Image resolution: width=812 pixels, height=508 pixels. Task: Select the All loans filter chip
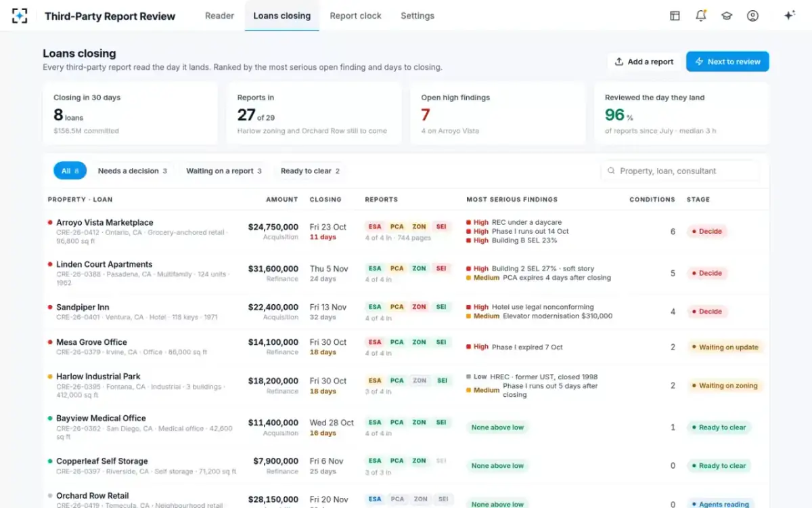70,171
